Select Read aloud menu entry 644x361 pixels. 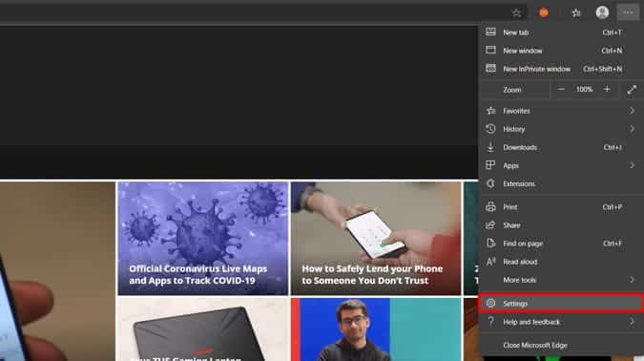click(x=561, y=262)
